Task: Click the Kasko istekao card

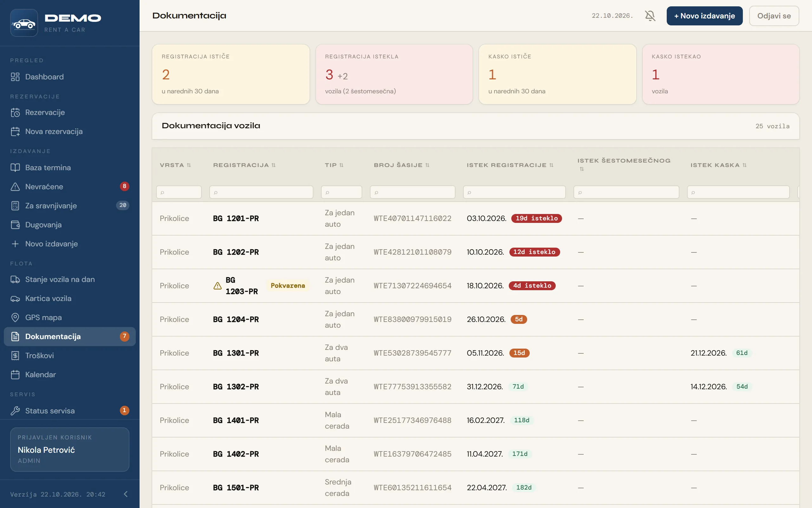Action: (720, 74)
